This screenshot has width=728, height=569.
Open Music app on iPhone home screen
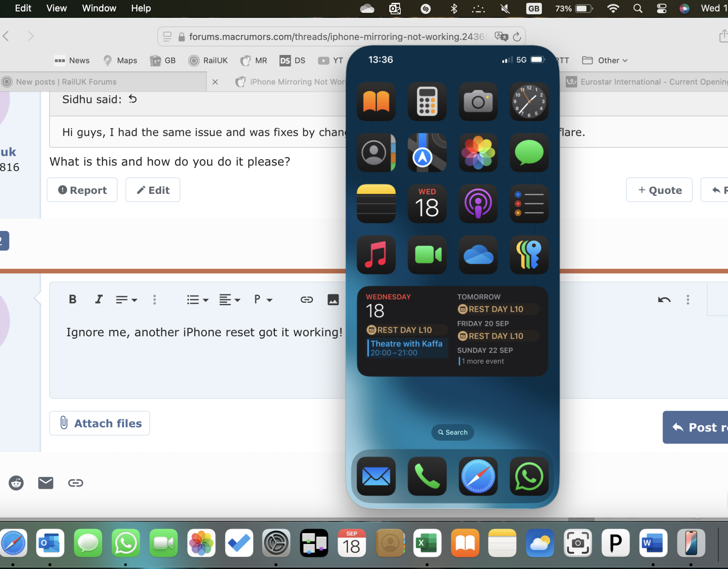point(376,254)
